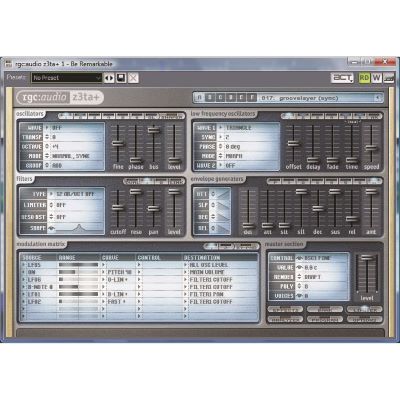
Task: Click the effects button in master section
Action: pos(285,310)
